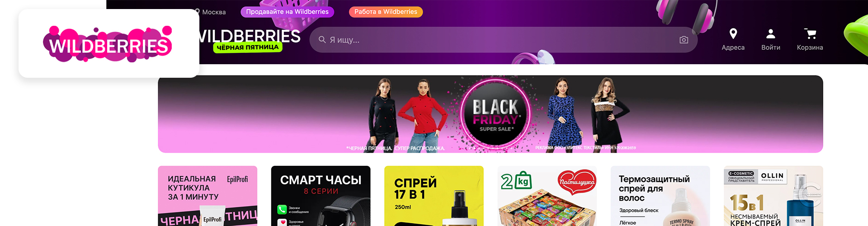The height and width of the screenshot is (226, 868).
Task: Click Продавайте на Wildberries button
Action: [x=287, y=12]
